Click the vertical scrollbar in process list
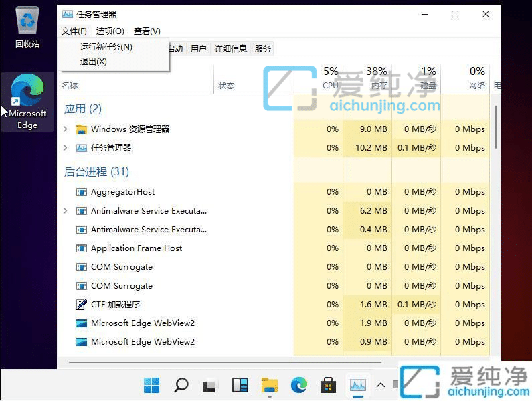This screenshot has height=401, width=532. click(x=496, y=127)
